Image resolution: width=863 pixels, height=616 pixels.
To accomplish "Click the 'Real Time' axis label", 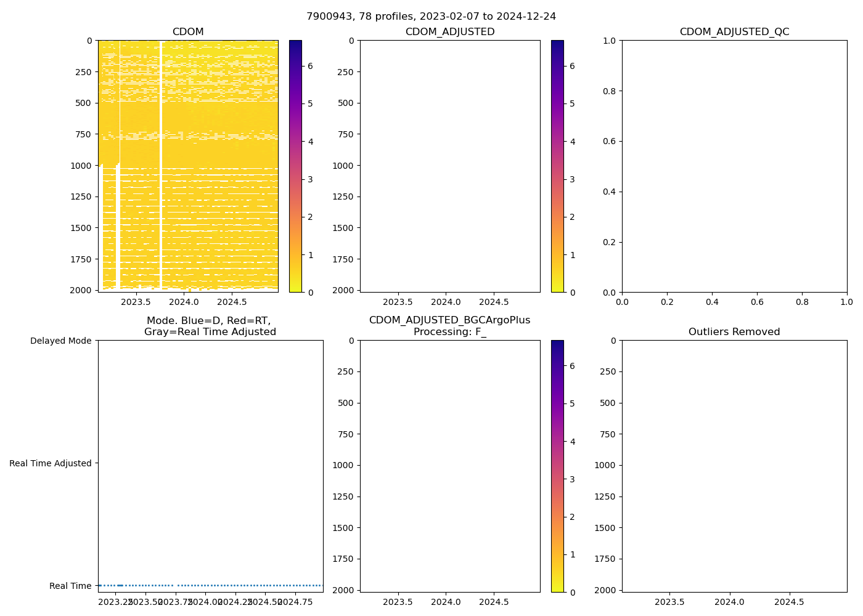I will (x=70, y=586).
